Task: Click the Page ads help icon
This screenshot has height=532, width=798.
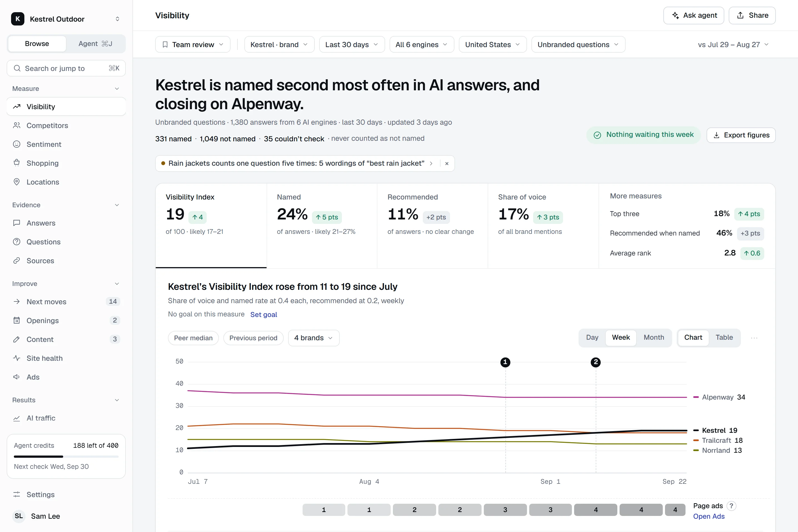Action: [x=731, y=506]
